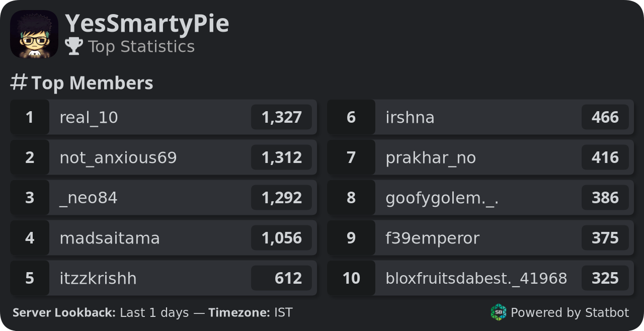
Task: Click the irshna member name
Action: click(x=410, y=117)
